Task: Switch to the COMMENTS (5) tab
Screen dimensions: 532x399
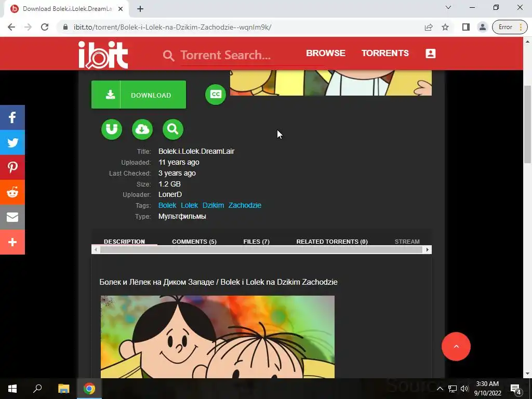Action: (194, 241)
